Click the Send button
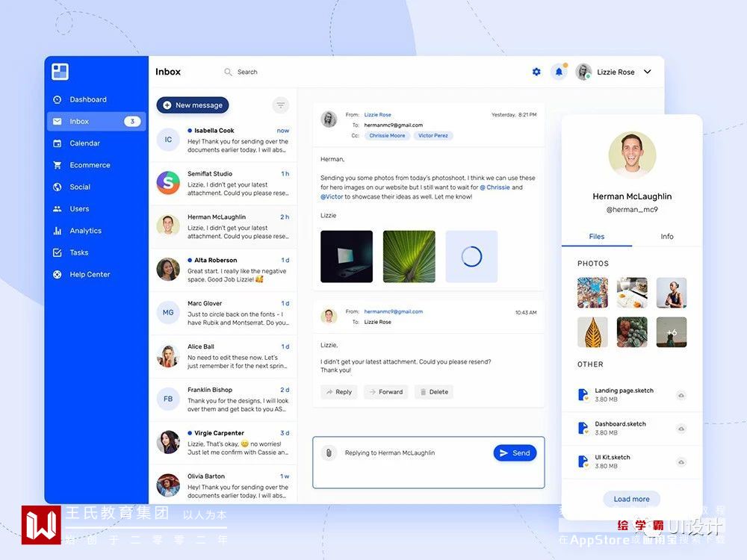The height and width of the screenshot is (560, 747). click(515, 453)
